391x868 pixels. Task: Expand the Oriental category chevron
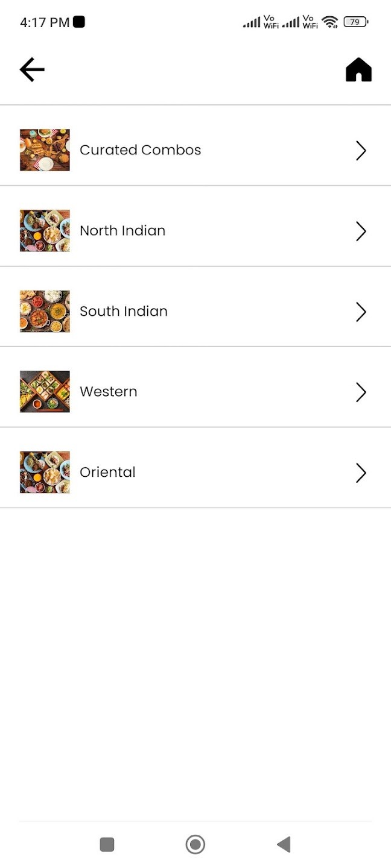pos(361,473)
